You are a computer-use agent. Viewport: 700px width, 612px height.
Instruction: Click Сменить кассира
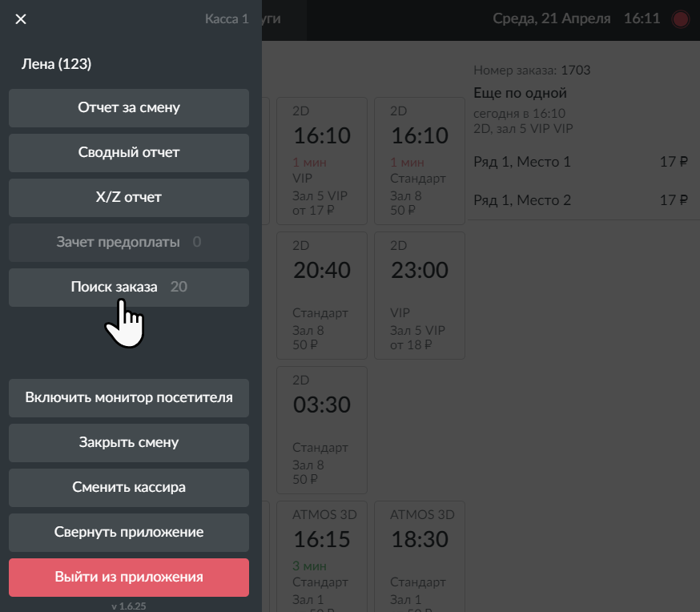click(x=129, y=488)
